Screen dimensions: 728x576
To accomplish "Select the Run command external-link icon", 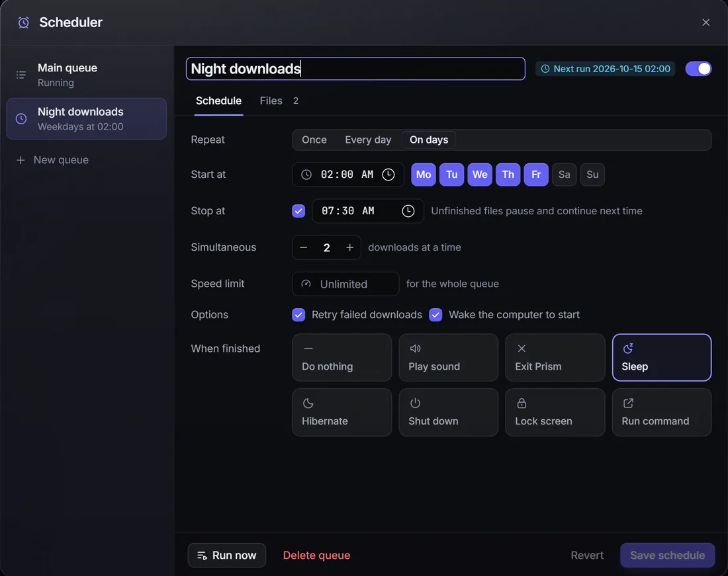I will 627,403.
